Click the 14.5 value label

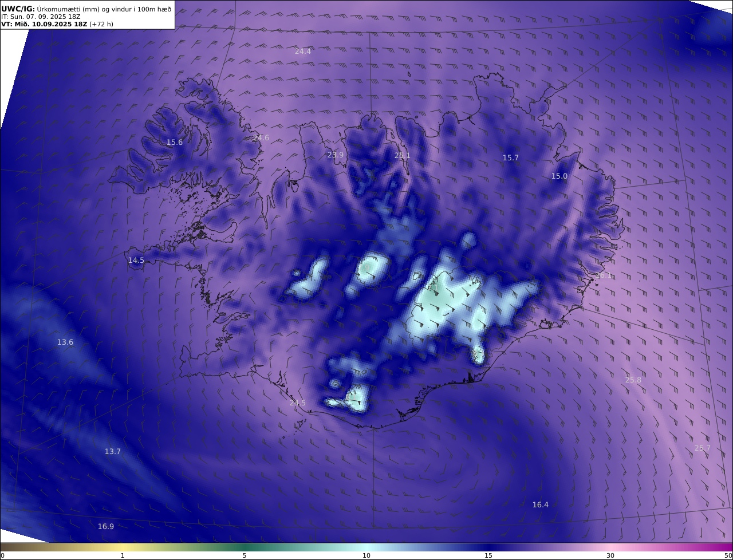click(x=136, y=261)
